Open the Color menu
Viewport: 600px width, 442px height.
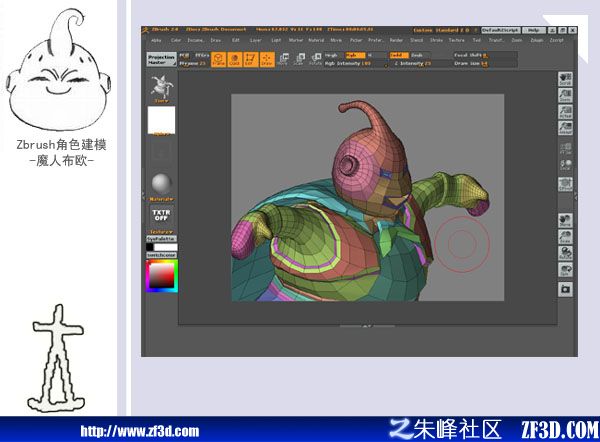[176, 40]
